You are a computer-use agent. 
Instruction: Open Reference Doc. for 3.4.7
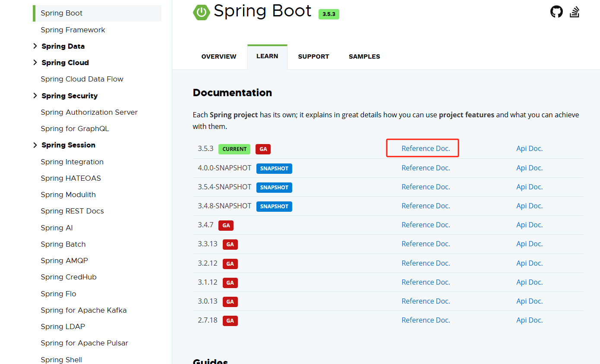(x=426, y=225)
